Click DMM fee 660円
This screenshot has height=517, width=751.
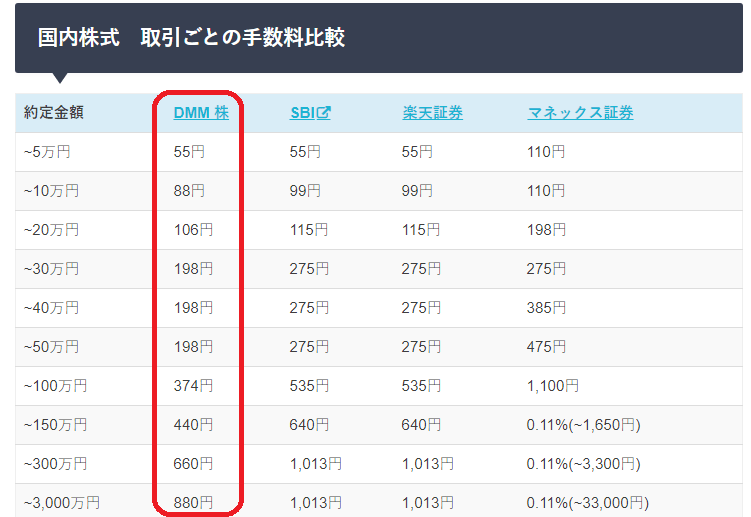click(193, 464)
